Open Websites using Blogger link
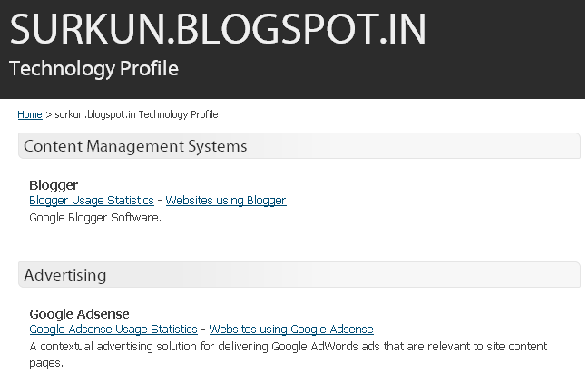Image resolution: width=588 pixels, height=374 pixels. (226, 201)
